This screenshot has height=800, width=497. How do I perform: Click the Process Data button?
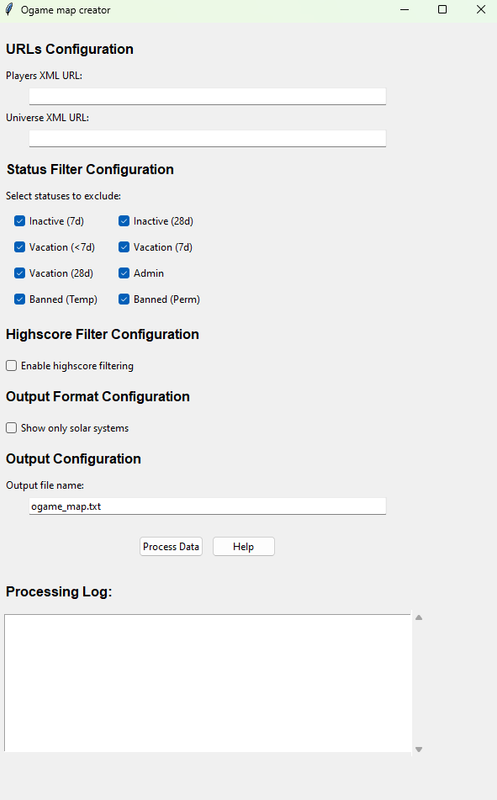point(171,546)
